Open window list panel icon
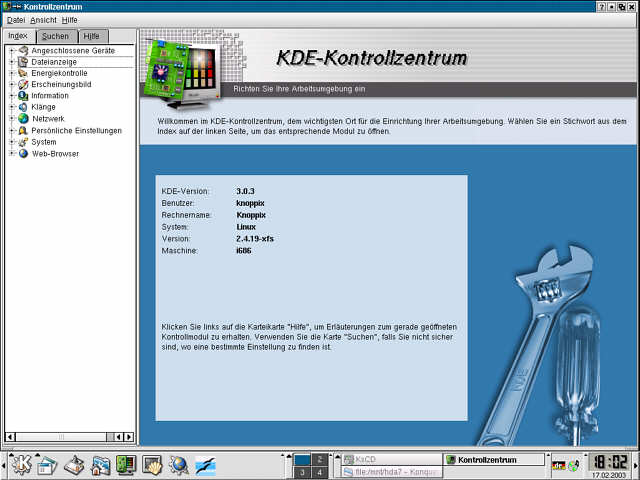640x480 pixels. coord(47,465)
